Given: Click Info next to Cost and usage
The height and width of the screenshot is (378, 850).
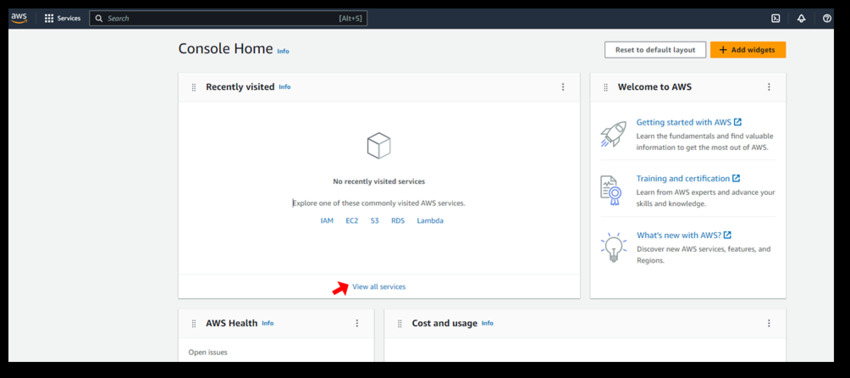Looking at the screenshot, I should click(487, 323).
